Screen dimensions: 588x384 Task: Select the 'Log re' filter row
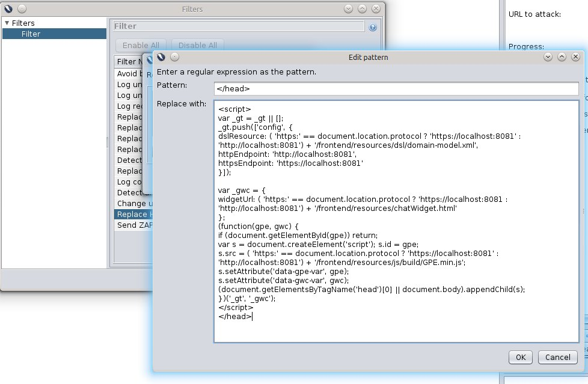129,106
